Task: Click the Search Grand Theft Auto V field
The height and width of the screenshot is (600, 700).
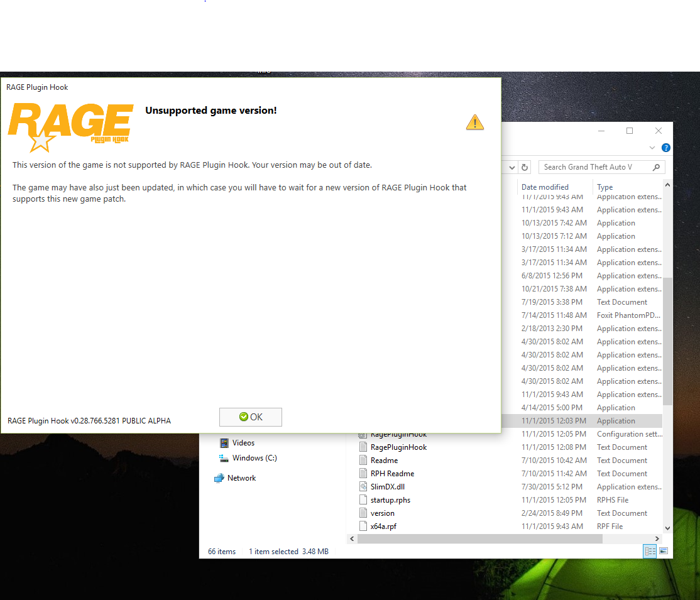Action: coord(602,167)
